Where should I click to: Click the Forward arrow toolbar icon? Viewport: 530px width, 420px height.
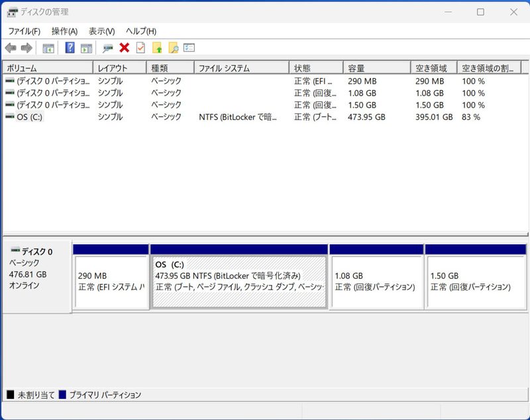click(x=26, y=48)
